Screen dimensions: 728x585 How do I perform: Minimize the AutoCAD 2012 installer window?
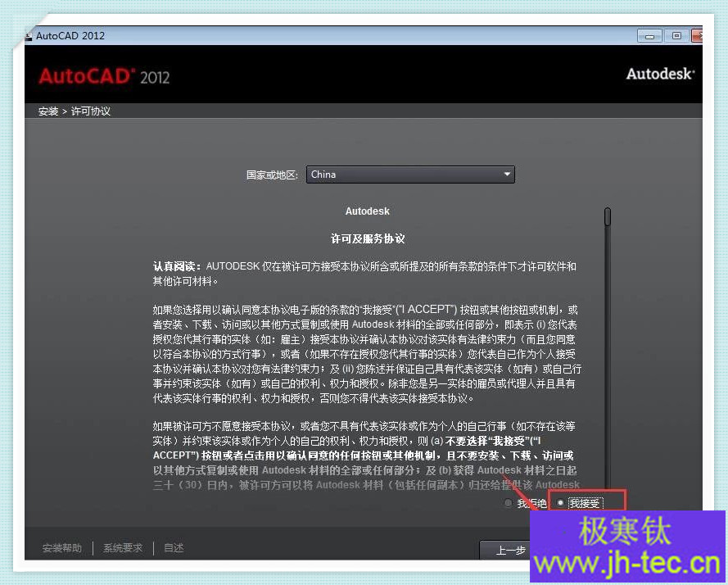[649, 36]
